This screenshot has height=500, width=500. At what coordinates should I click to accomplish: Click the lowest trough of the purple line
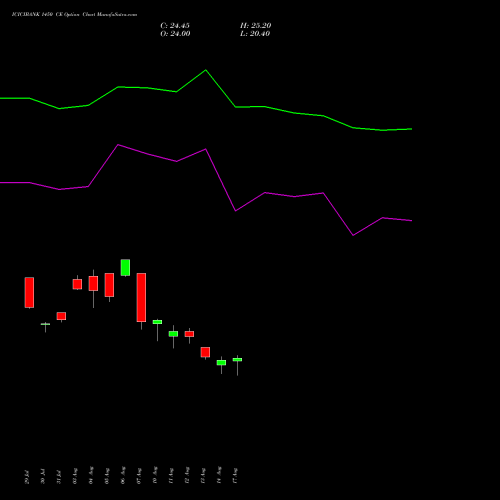tap(353, 235)
